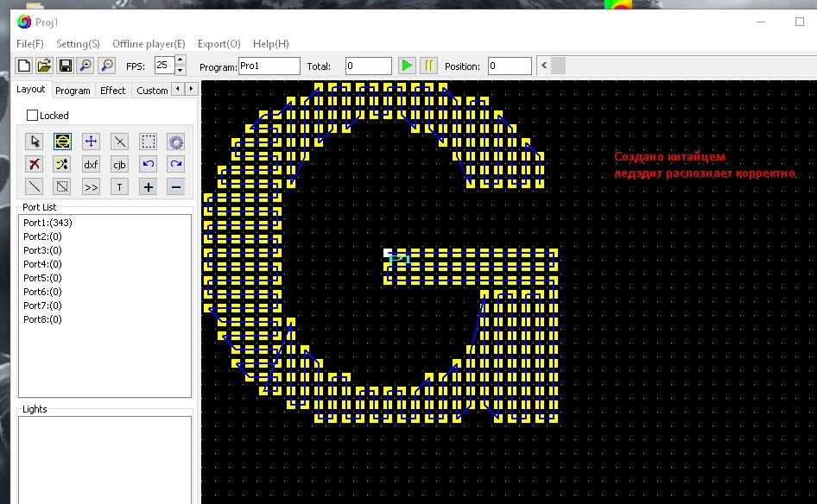Switch to the Effect tab
This screenshot has height=504, width=817.
click(112, 91)
